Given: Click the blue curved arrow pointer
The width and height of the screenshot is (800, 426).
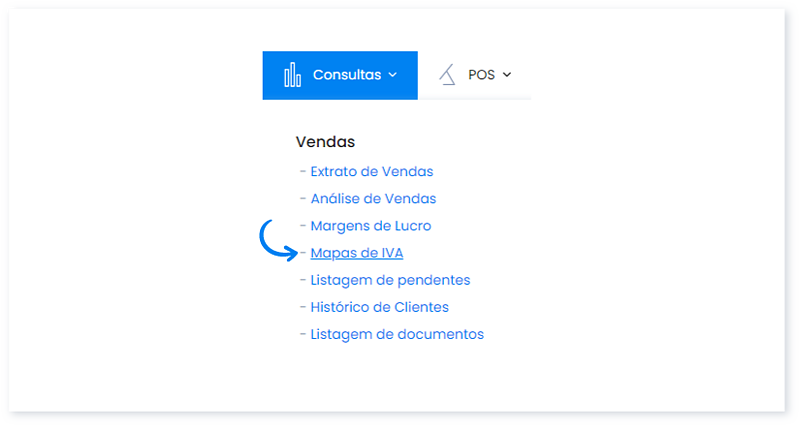Looking at the screenshot, I should coord(277,240).
